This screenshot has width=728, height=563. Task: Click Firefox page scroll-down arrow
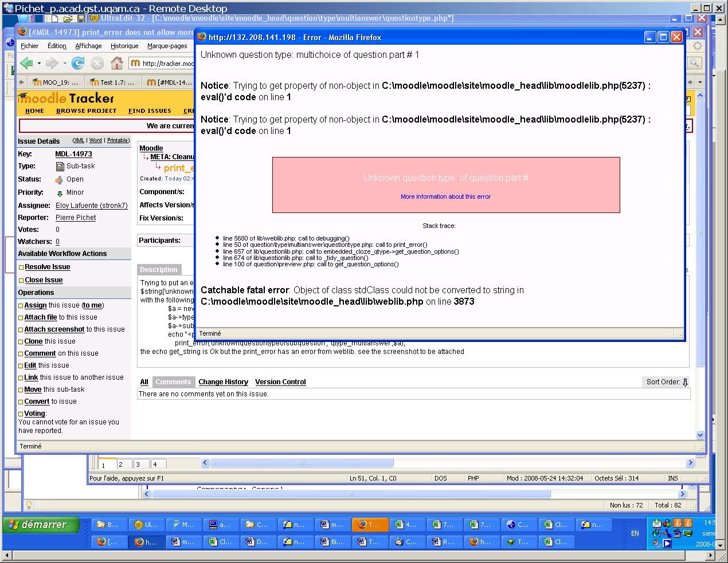tap(700, 435)
